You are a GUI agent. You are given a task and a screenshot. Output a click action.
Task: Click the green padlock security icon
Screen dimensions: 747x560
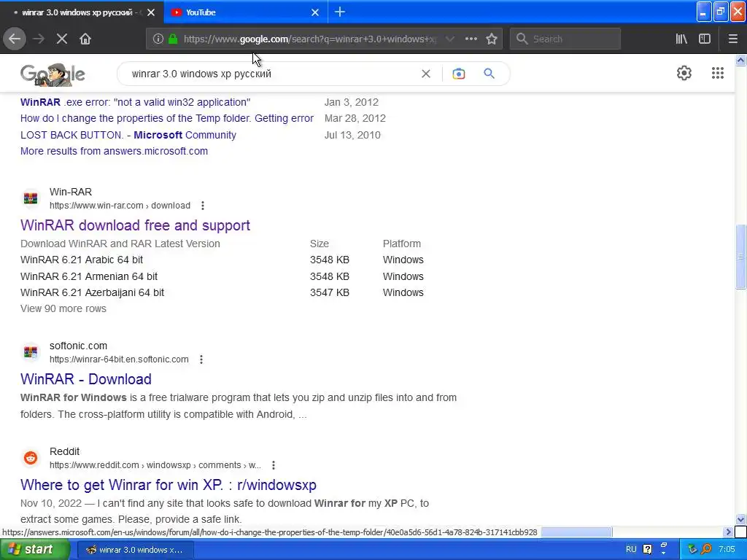[173, 39]
